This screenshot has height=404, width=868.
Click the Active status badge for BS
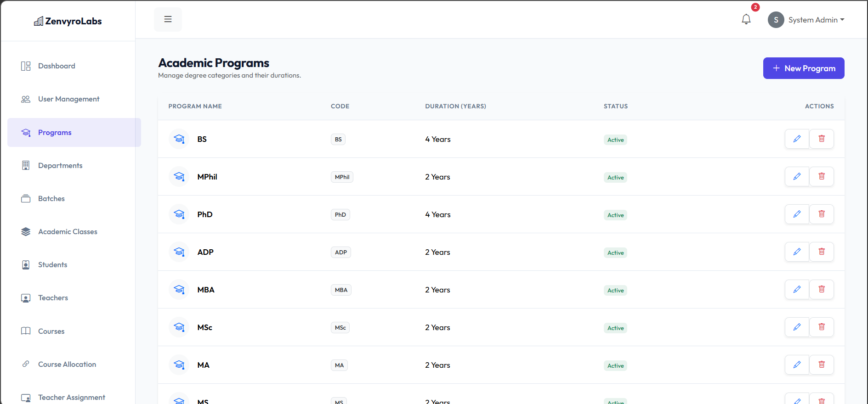point(615,140)
